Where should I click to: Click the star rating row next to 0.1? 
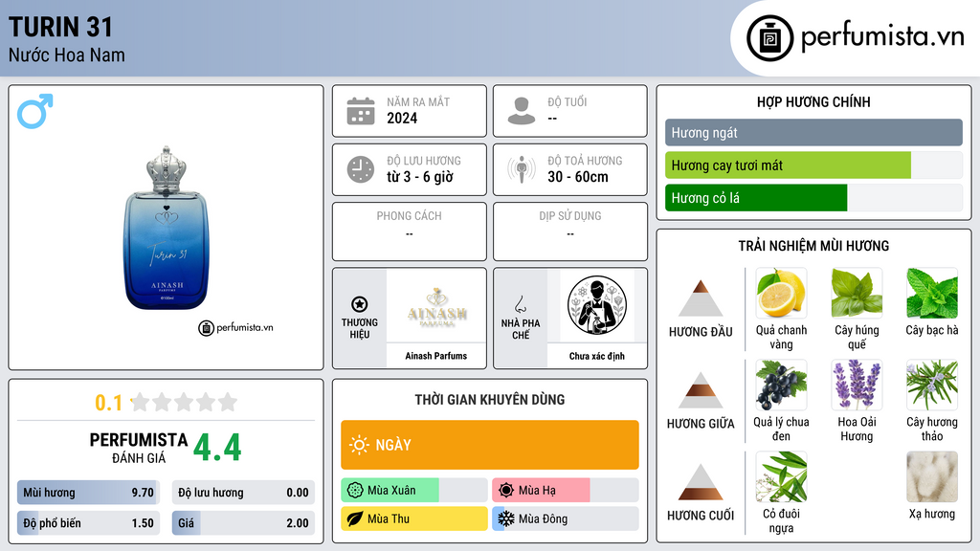point(184,403)
